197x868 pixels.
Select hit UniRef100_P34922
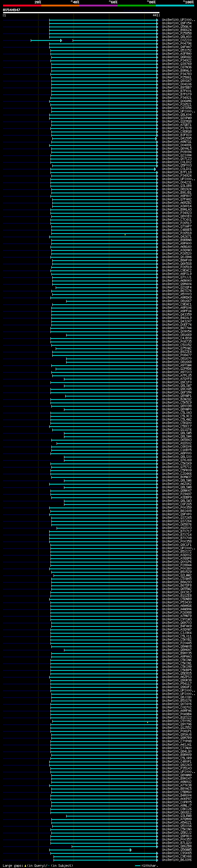click(x=177, y=60)
